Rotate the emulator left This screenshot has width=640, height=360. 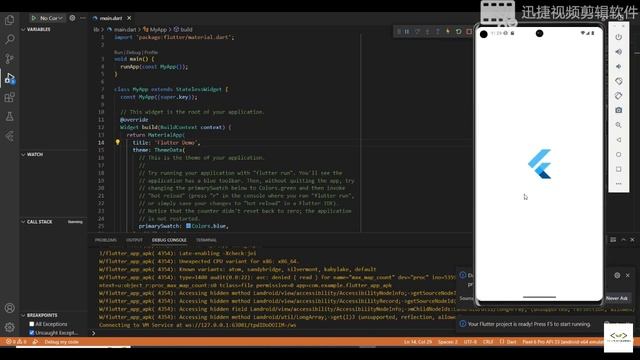pyautogui.click(x=619, y=81)
